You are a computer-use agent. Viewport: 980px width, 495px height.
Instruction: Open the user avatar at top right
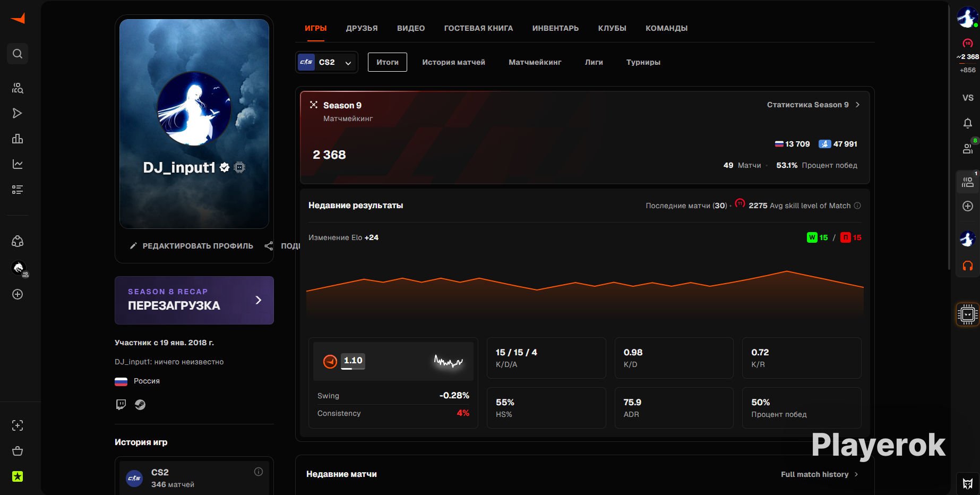click(x=967, y=18)
